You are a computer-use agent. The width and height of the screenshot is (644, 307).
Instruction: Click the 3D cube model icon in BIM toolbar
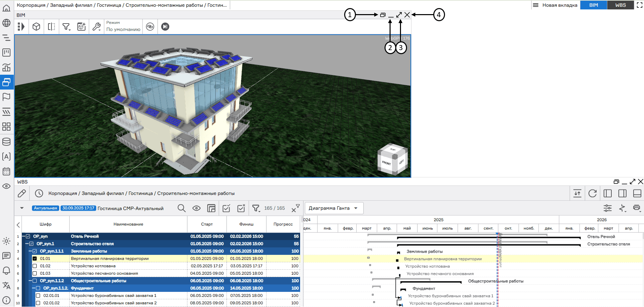36,27
